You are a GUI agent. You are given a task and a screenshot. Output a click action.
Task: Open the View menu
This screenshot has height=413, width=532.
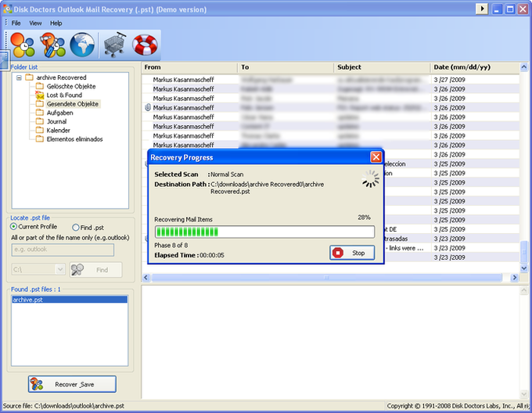click(35, 23)
